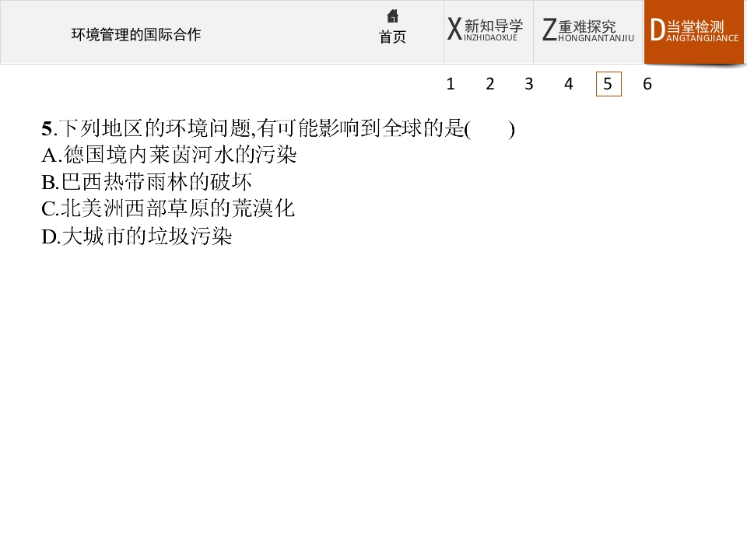747x560 pixels.
Task: Open the 新知导学 tab
Action: (x=489, y=32)
